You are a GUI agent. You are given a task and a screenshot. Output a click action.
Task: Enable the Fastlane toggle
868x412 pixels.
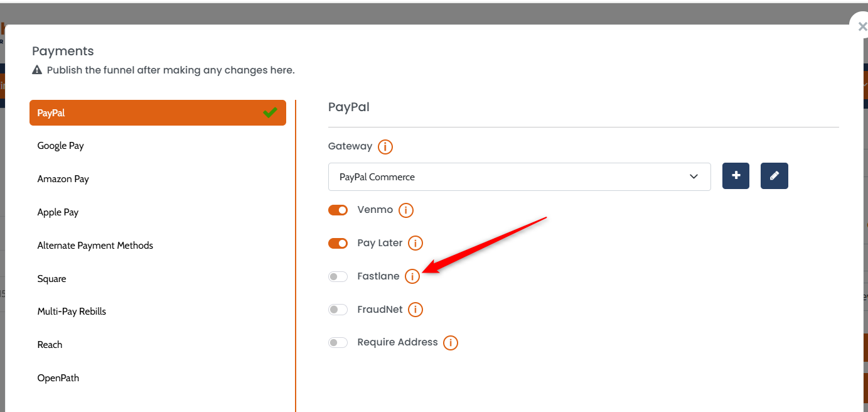pyautogui.click(x=338, y=276)
